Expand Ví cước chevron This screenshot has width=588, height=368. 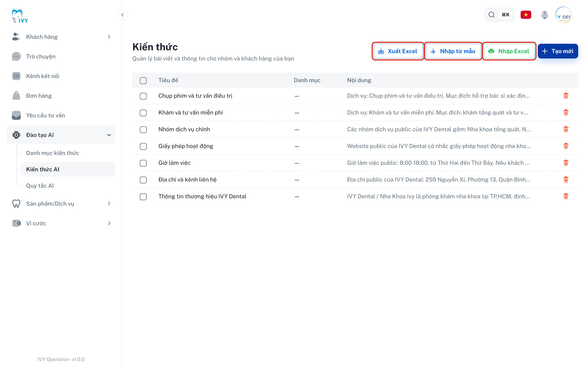click(109, 223)
